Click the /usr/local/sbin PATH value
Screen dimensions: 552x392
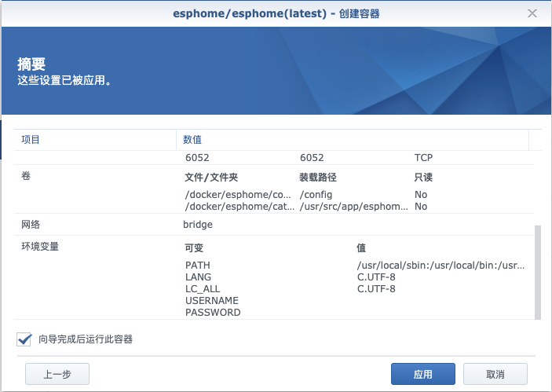click(x=441, y=266)
